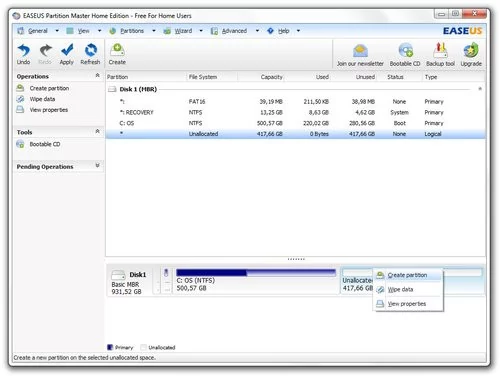Image resolution: width=500 pixels, height=376 pixels.
Task: Sort by the File System column header
Action: pyautogui.click(x=212, y=77)
